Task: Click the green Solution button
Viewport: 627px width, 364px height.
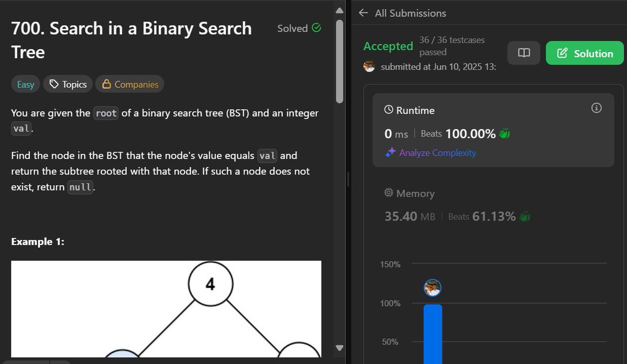Action: coord(585,53)
